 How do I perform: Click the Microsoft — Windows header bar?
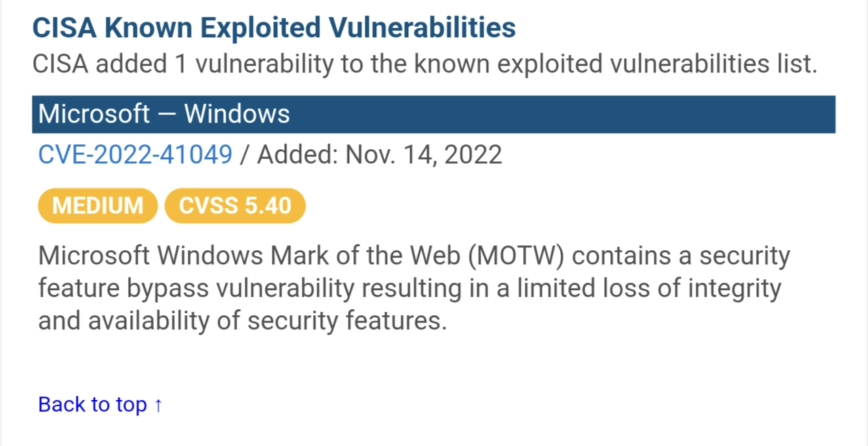tap(433, 114)
